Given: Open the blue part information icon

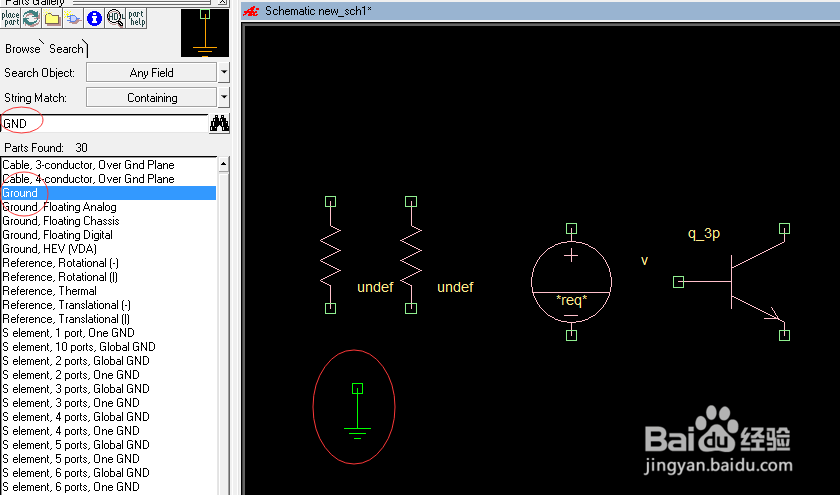Looking at the screenshot, I should 94,18.
